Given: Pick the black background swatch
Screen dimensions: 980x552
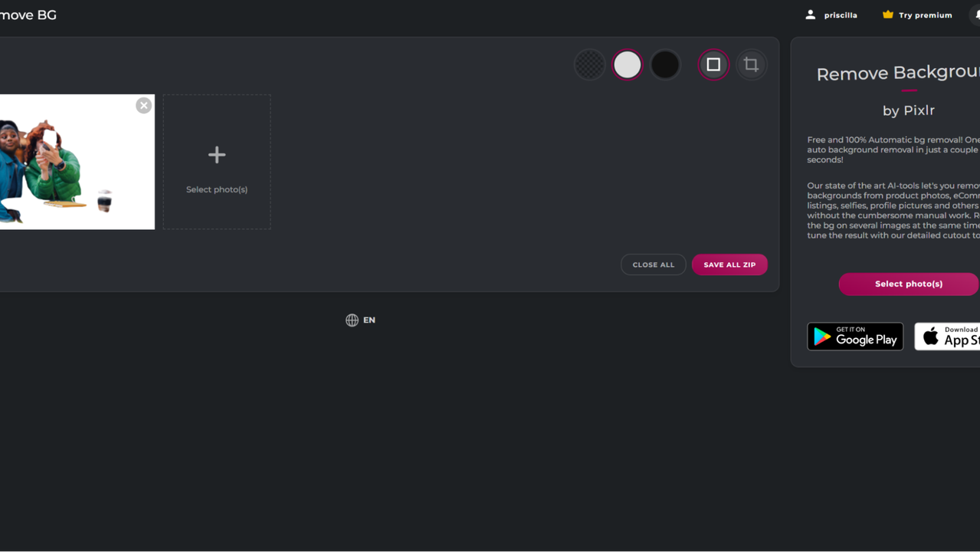Looking at the screenshot, I should click(x=665, y=65).
